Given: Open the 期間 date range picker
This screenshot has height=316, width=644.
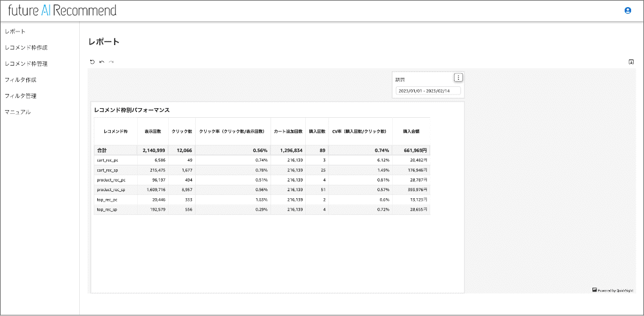Looking at the screenshot, I should click(428, 91).
